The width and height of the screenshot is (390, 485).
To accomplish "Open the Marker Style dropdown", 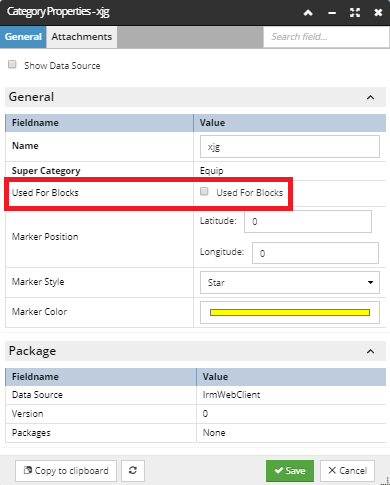I will pyautogui.click(x=290, y=282).
